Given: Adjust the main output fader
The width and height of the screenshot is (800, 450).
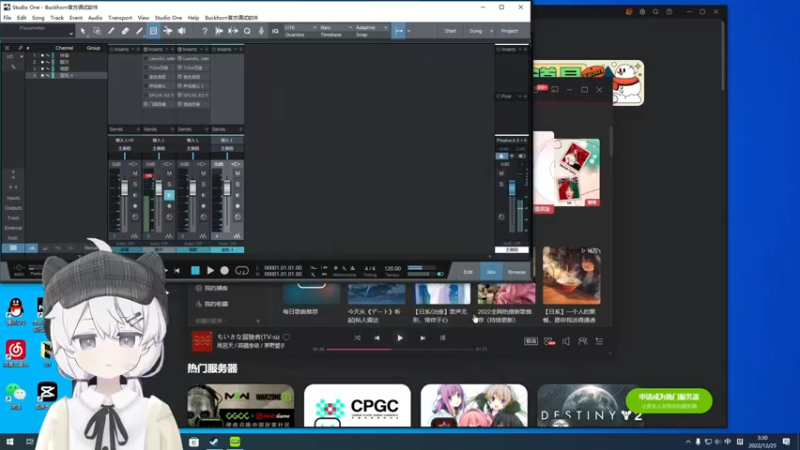Looking at the screenshot, I should pyautogui.click(x=512, y=188).
